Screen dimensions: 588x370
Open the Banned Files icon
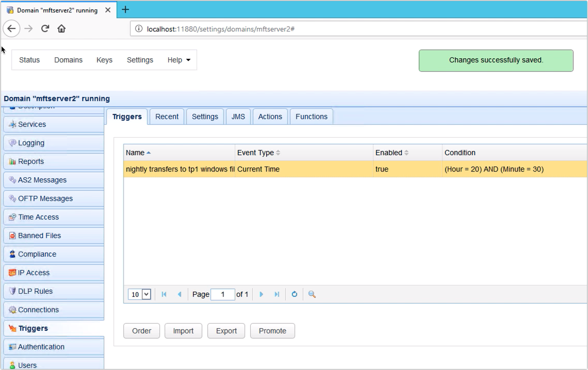tap(11, 235)
